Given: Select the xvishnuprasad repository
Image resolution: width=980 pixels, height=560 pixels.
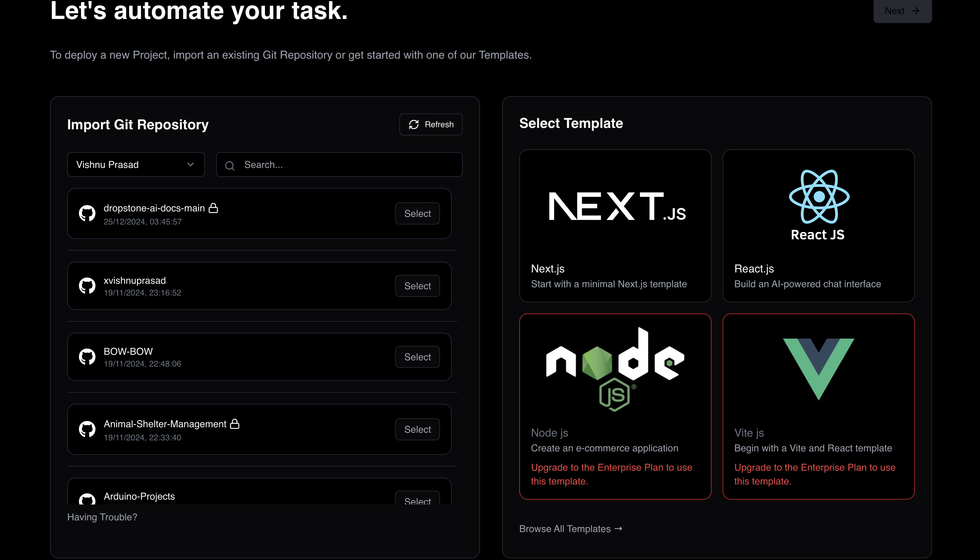Looking at the screenshot, I should (x=417, y=286).
